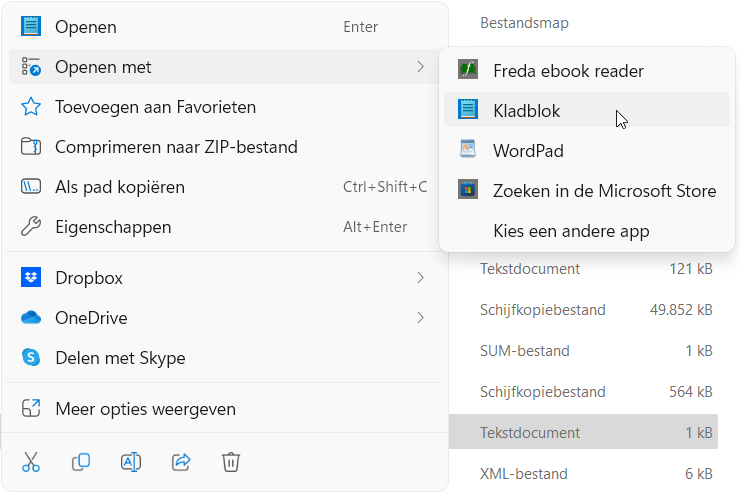Click the Cut scissors icon
The height and width of the screenshot is (500, 740).
click(x=31, y=462)
